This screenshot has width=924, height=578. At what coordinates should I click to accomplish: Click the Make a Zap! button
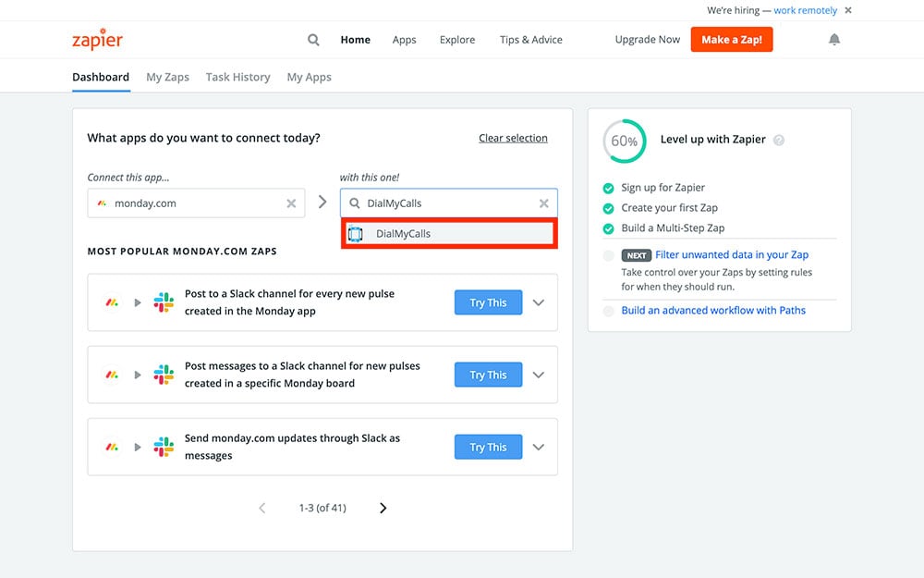click(x=731, y=40)
